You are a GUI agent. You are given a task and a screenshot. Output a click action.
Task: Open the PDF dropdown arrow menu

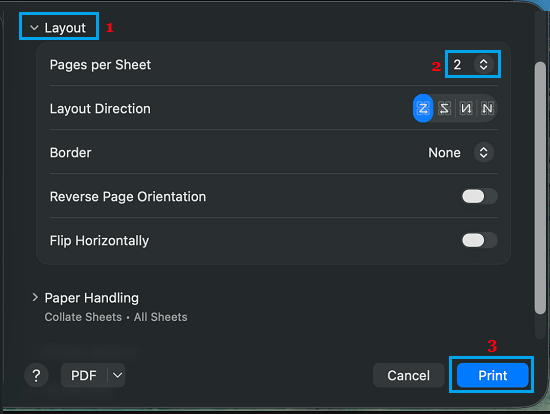(x=117, y=375)
